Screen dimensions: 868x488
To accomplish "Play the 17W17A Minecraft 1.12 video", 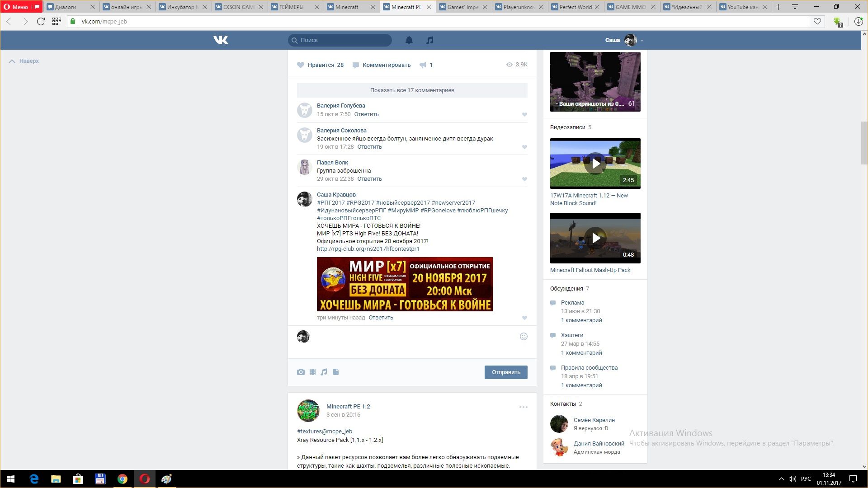I will (x=595, y=164).
